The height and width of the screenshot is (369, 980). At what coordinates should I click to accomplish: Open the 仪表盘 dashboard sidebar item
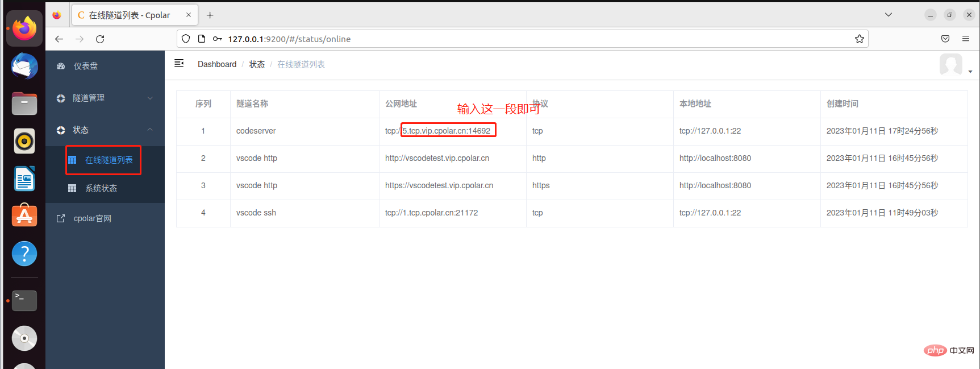[85, 66]
